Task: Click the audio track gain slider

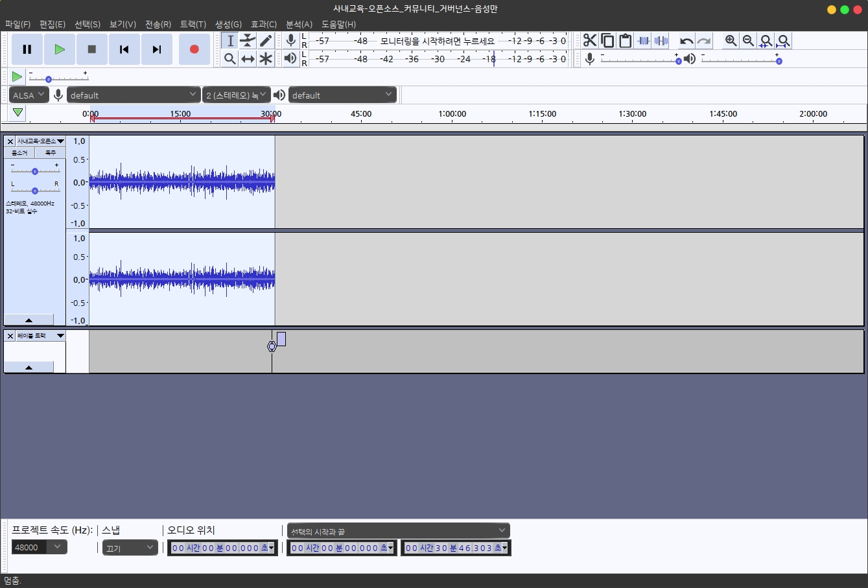Action: [x=35, y=171]
